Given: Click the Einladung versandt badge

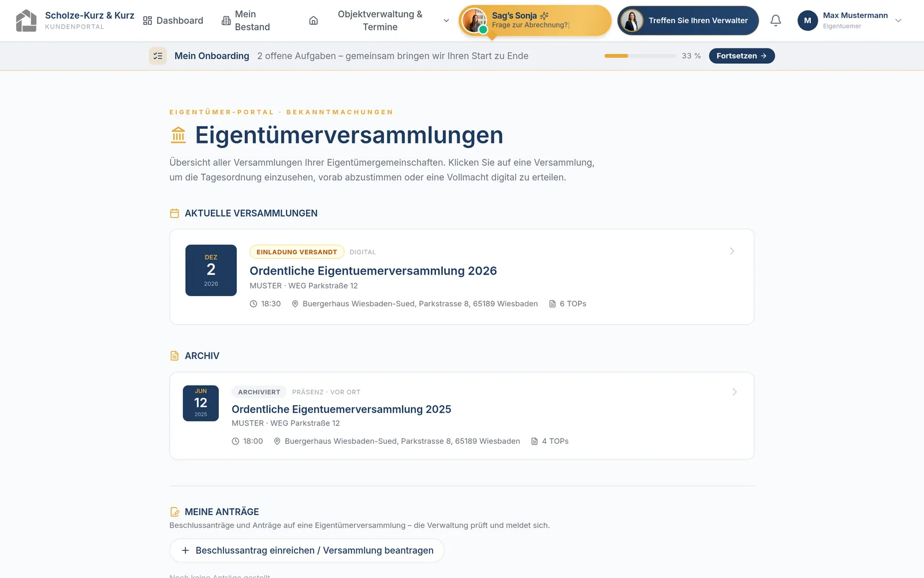Looking at the screenshot, I should (297, 252).
